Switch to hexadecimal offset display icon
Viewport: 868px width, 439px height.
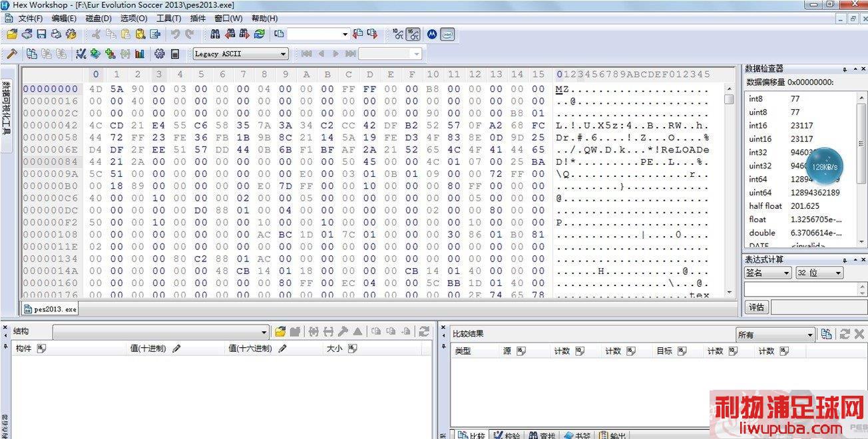pyautogui.click(x=413, y=34)
